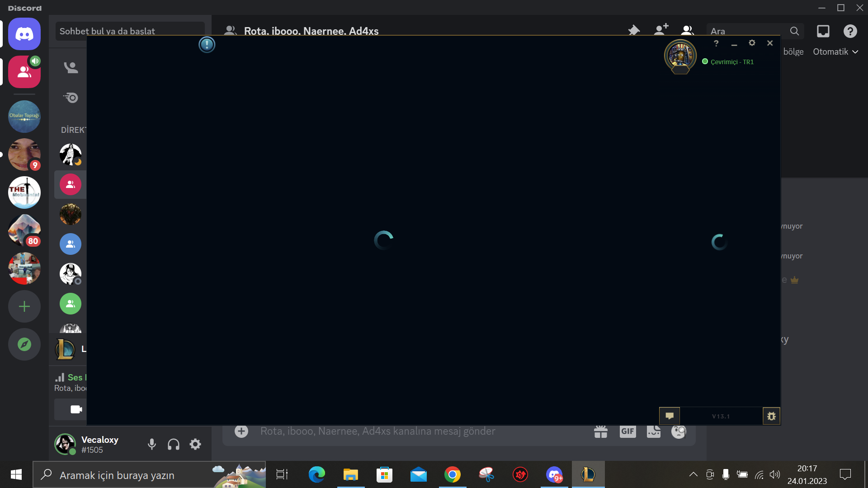This screenshot has width=868, height=488.
Task: Click the blue exclamation notification icon
Action: [207, 44]
